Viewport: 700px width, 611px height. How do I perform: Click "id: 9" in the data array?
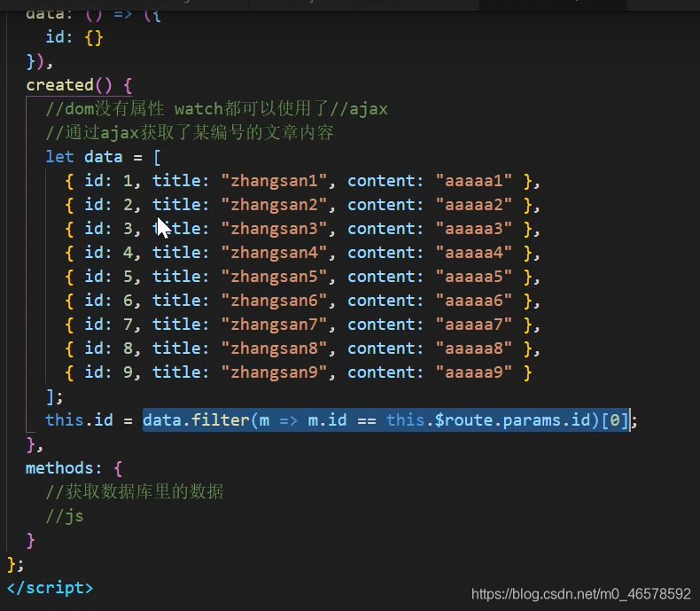click(108, 372)
